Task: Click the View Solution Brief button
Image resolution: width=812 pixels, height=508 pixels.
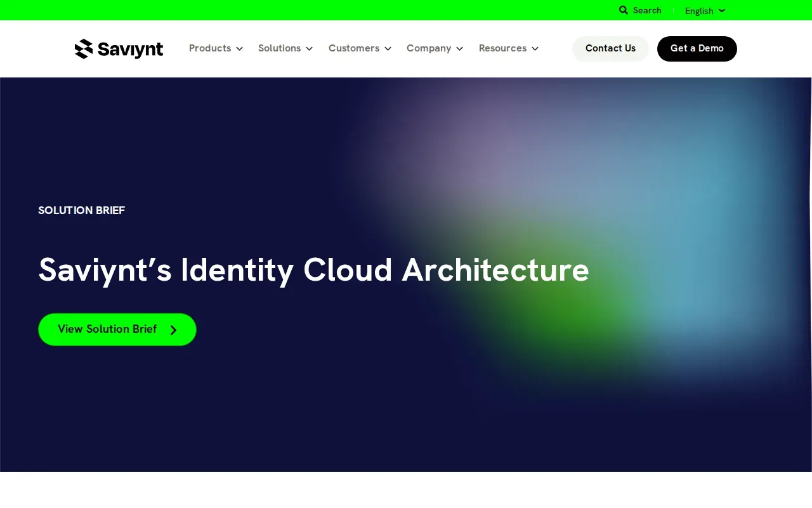Action: (117, 330)
